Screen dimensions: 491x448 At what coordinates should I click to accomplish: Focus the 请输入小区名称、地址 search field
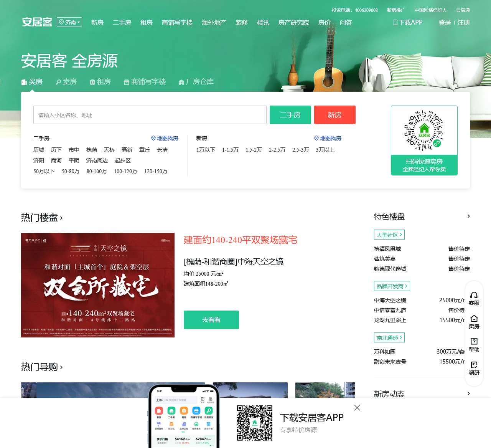[x=150, y=115]
